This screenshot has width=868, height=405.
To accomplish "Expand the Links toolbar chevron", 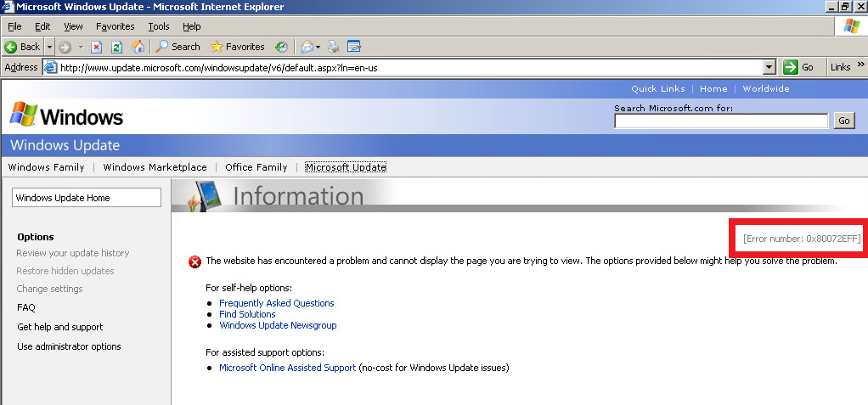I will coord(861,65).
